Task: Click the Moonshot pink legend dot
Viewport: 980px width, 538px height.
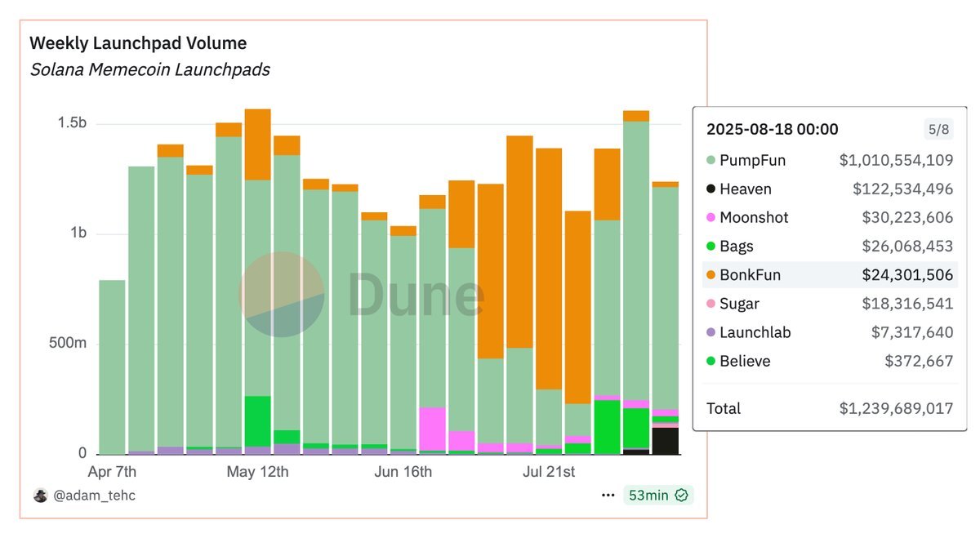Action: pos(710,218)
